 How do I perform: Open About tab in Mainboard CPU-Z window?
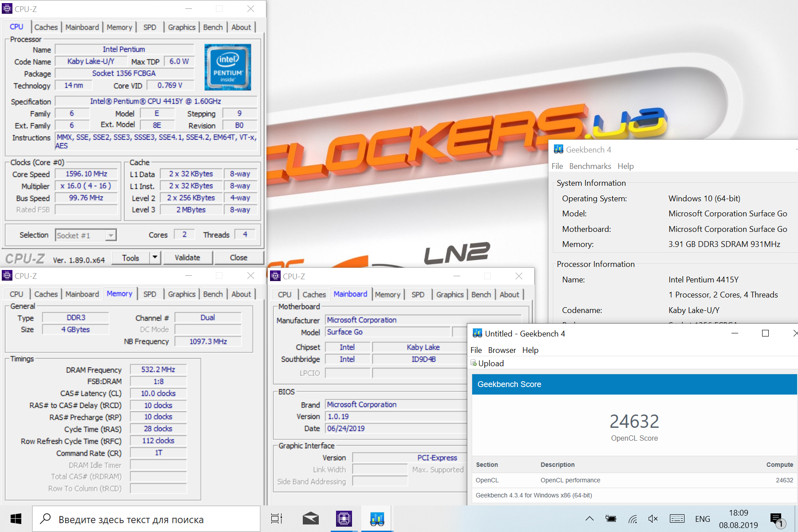tap(509, 294)
